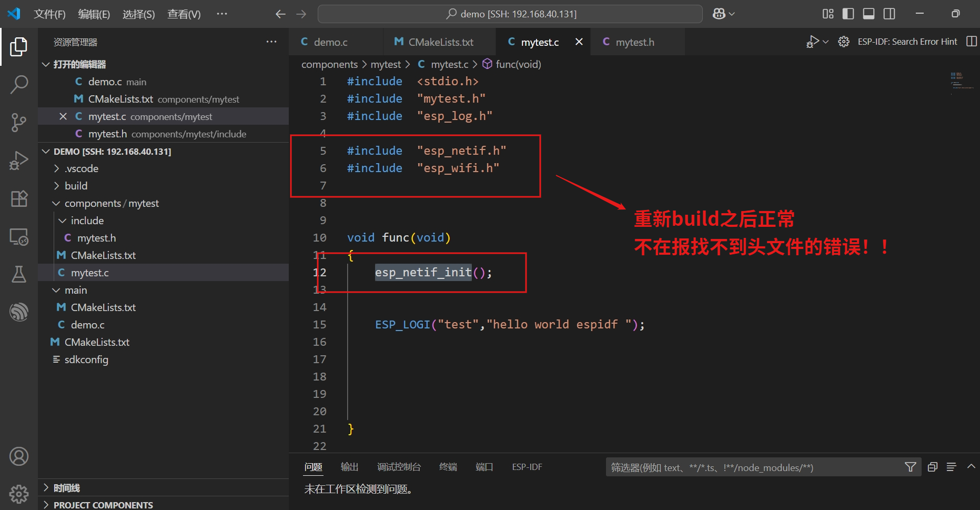Viewport: 980px width, 510px height.
Task: Open the Remote Explorer view
Action: 19,237
